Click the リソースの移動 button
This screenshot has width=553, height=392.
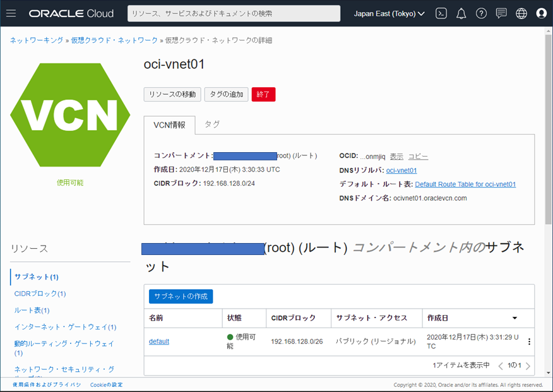[x=172, y=95]
